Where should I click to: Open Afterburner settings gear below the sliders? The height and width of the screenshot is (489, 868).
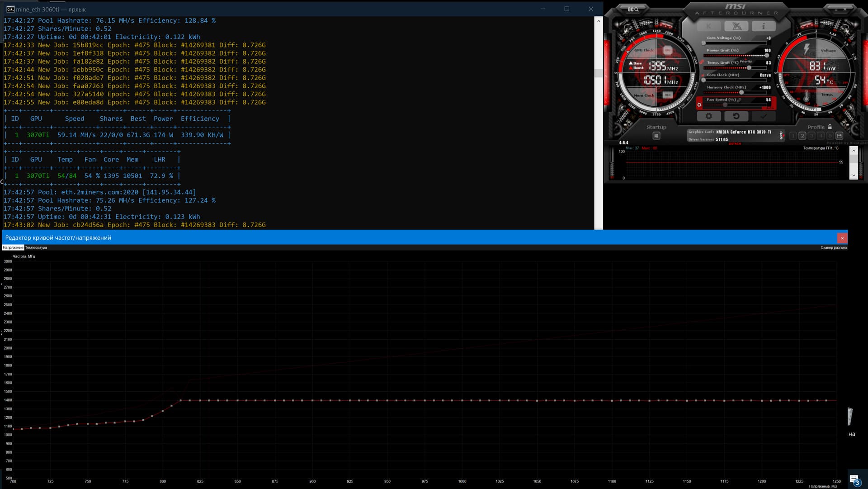[708, 116]
